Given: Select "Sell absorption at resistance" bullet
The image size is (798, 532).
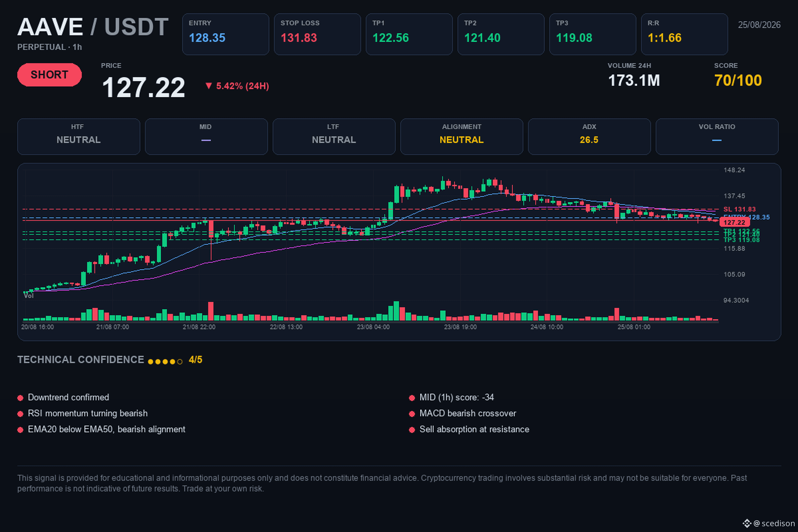Looking at the screenshot, I should 469,430.
